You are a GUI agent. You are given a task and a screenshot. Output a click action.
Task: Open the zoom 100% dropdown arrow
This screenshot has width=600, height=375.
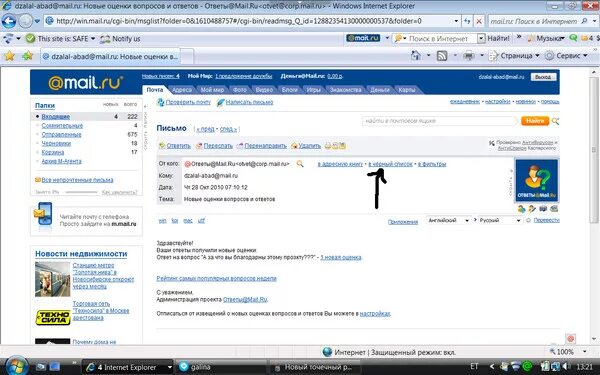(585, 351)
